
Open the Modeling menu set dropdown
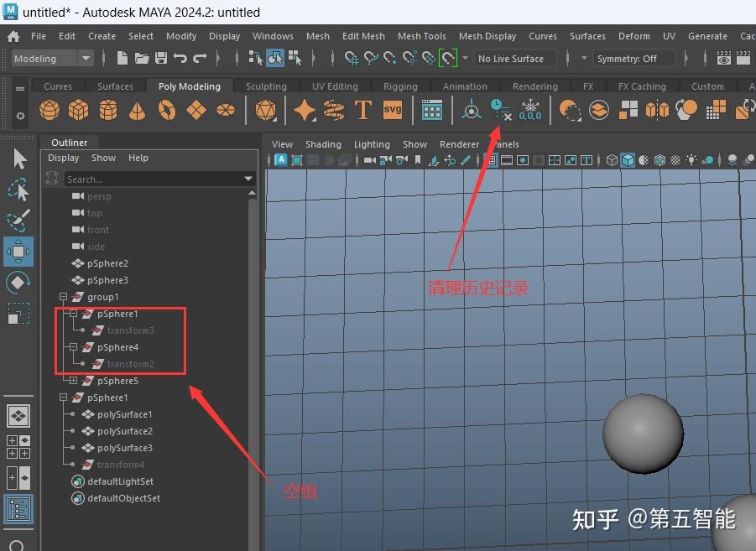coord(53,59)
